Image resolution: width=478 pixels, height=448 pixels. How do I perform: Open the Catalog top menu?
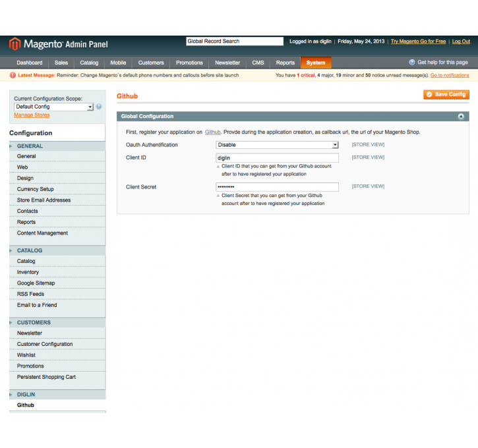(x=89, y=63)
